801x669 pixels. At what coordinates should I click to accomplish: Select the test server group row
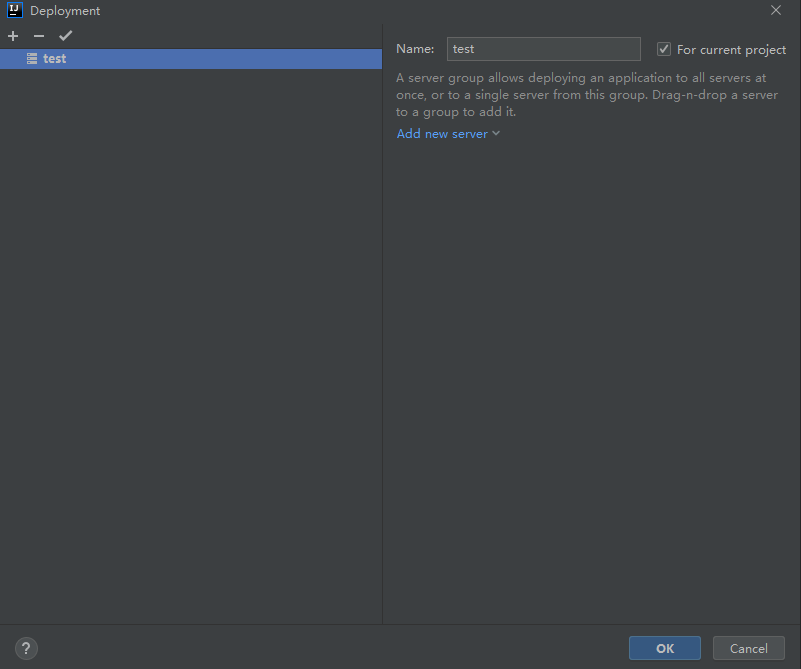191,59
